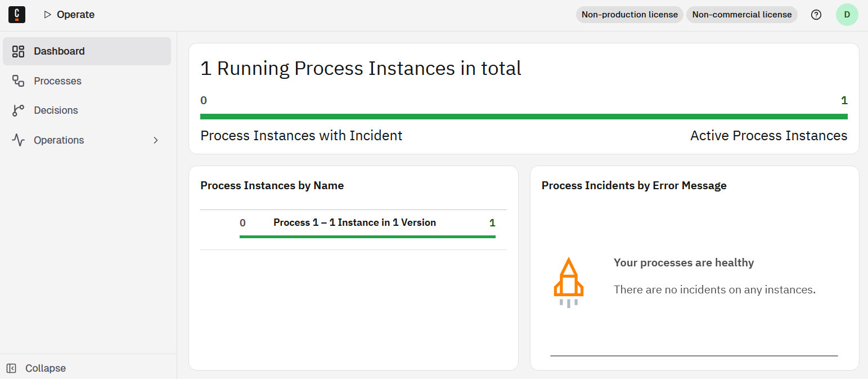Click the 0 incidents count for Process 1

pos(242,222)
